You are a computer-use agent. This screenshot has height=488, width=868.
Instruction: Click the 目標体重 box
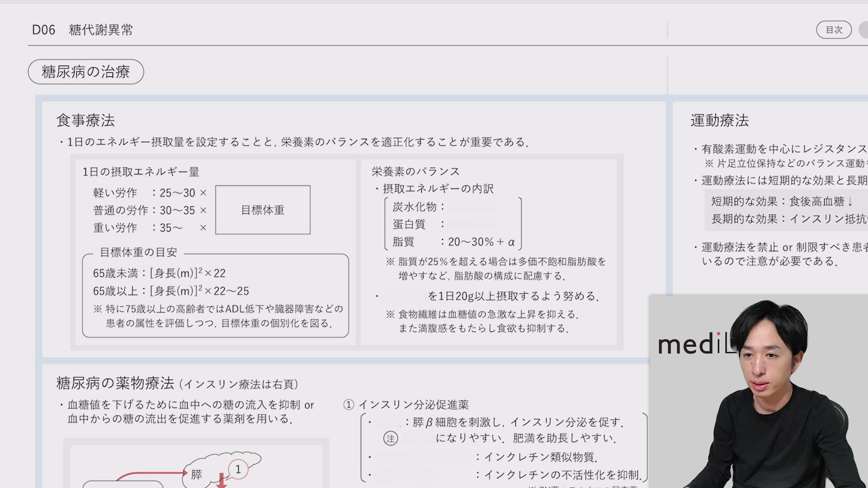[263, 210]
